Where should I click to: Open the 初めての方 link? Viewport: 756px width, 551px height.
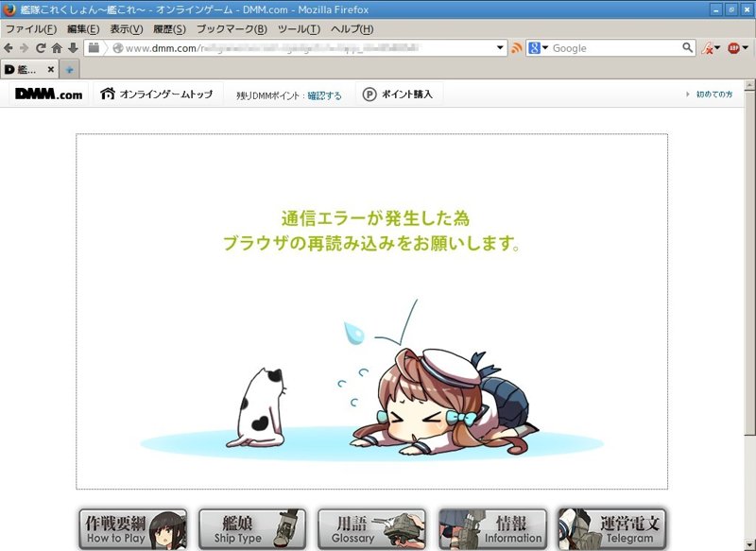pos(714,94)
